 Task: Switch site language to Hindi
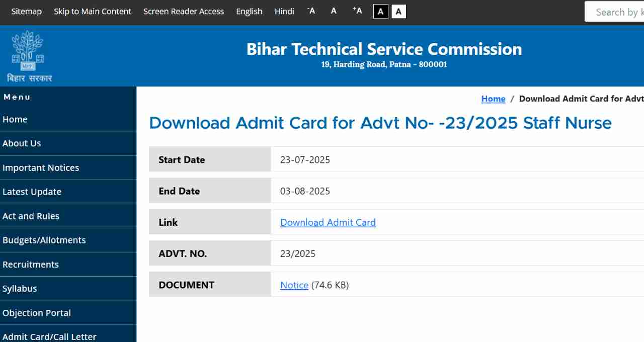tap(284, 11)
